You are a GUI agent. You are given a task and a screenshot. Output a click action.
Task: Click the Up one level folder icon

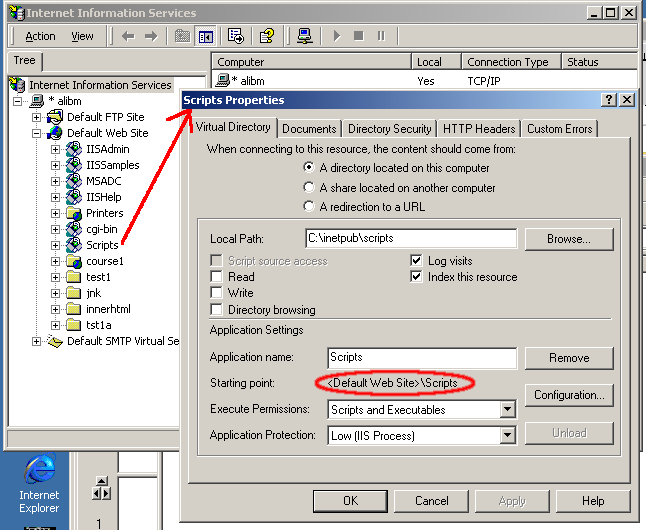[182, 36]
